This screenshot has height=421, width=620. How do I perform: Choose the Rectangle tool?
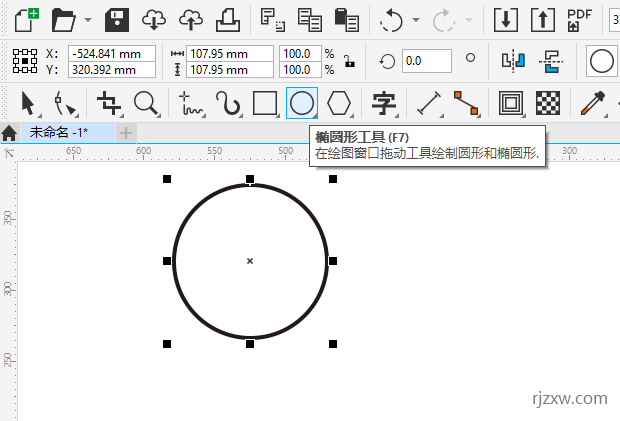264,102
